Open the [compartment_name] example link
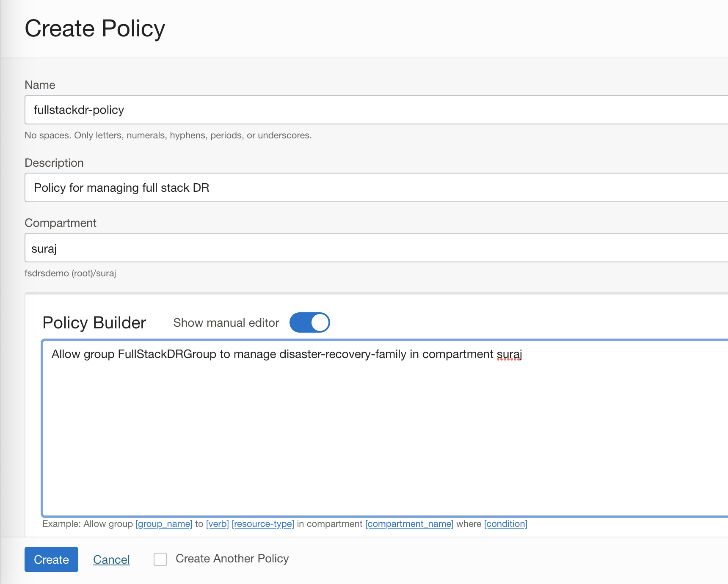 point(409,523)
